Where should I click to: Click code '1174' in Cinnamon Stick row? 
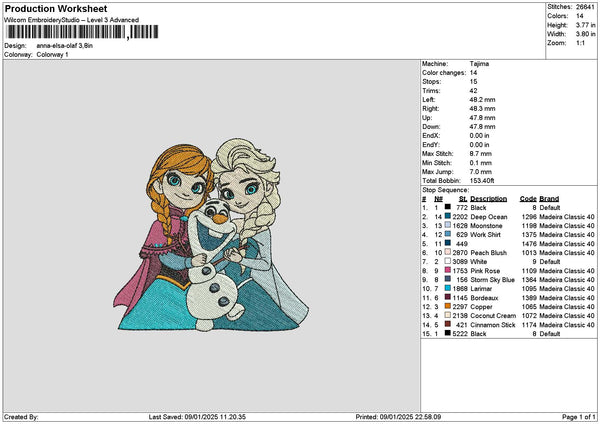(529, 325)
